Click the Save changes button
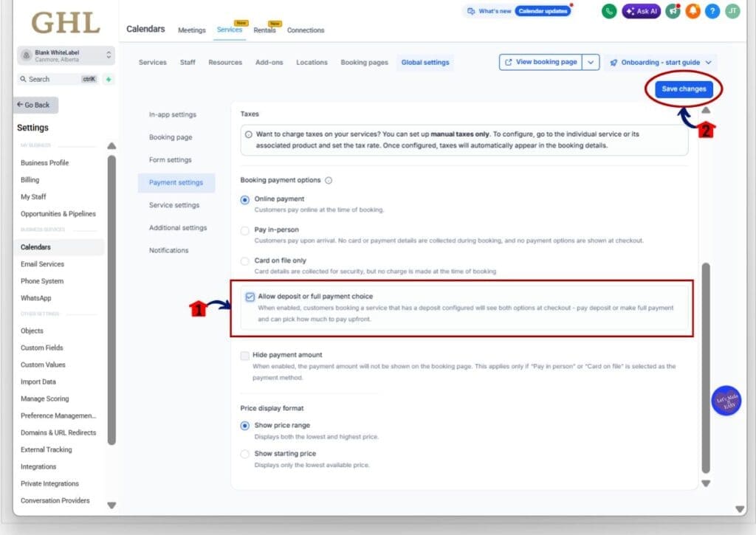This screenshot has width=756, height=535. tap(684, 89)
